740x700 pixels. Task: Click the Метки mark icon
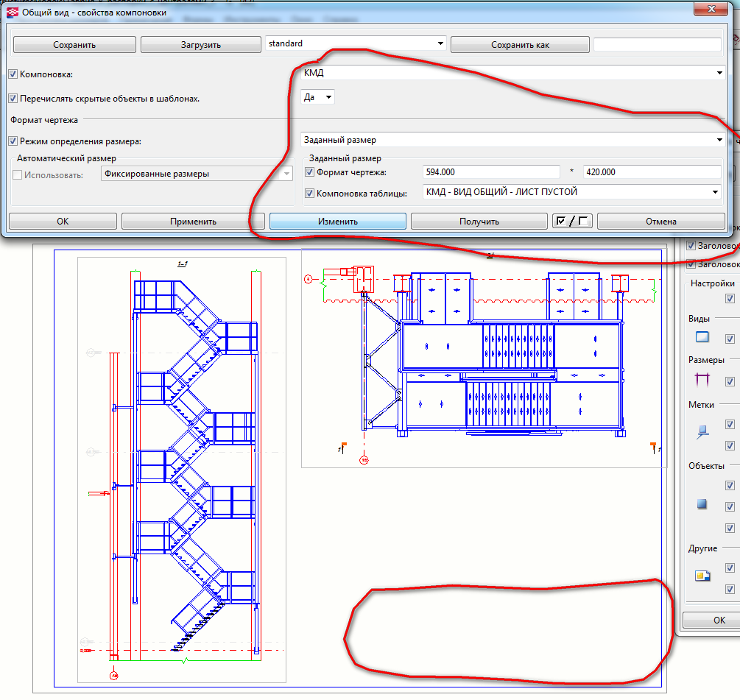(x=702, y=434)
